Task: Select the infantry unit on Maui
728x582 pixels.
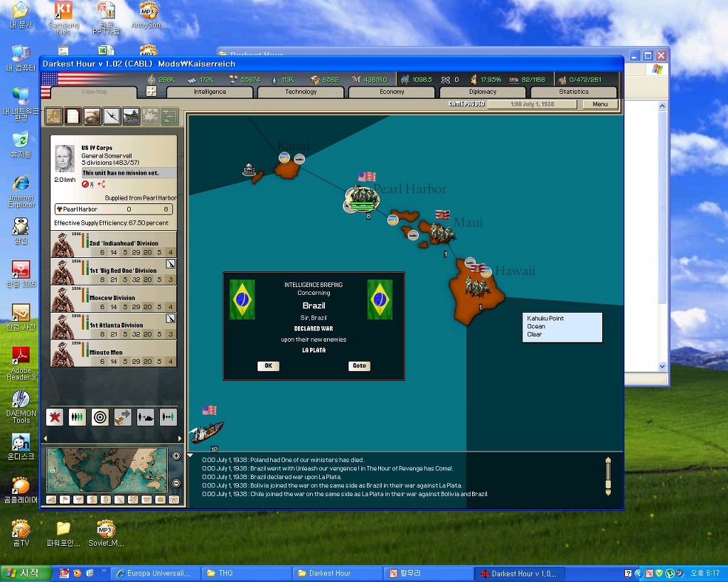Action: pos(441,233)
